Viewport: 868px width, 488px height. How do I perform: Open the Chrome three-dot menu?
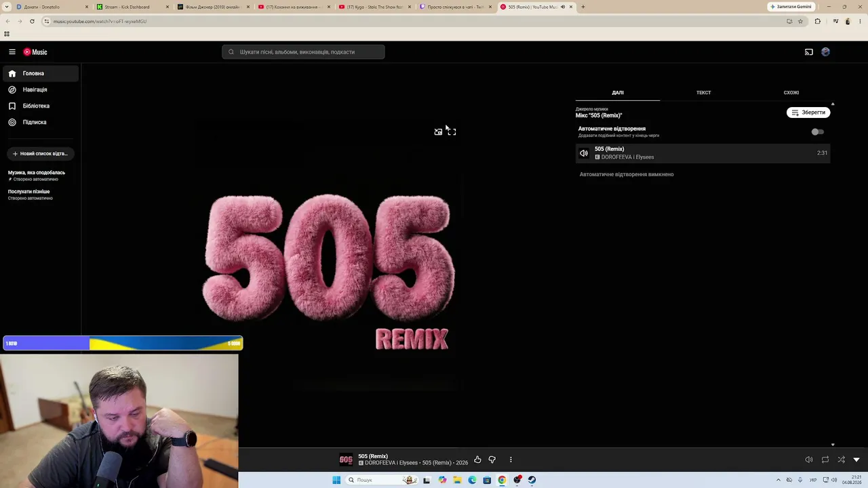click(x=860, y=21)
